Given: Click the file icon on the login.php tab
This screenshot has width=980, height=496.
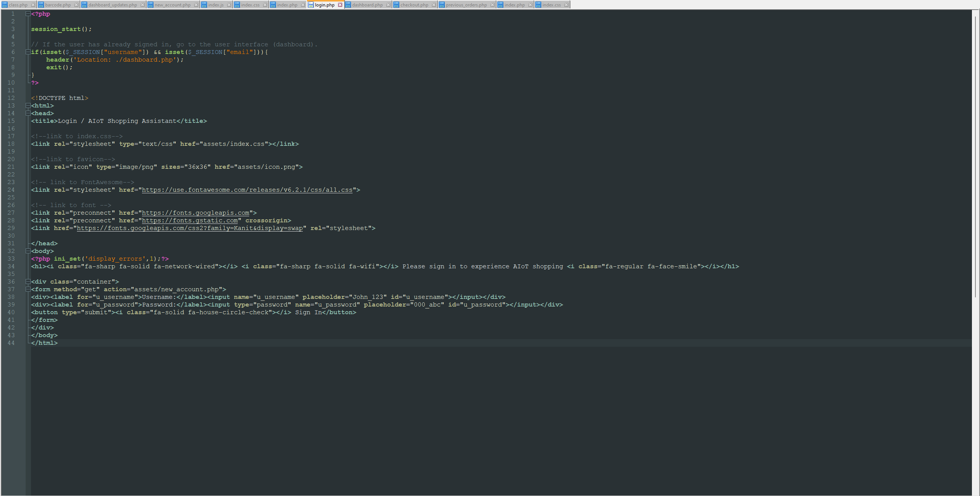Looking at the screenshot, I should 311,5.
